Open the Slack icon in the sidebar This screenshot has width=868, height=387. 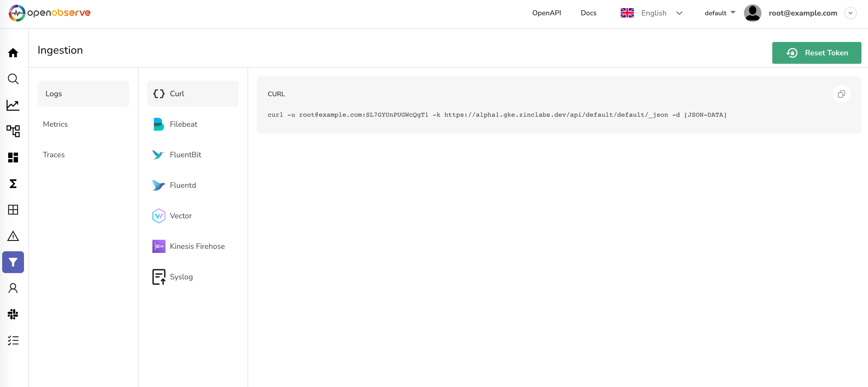click(13, 314)
